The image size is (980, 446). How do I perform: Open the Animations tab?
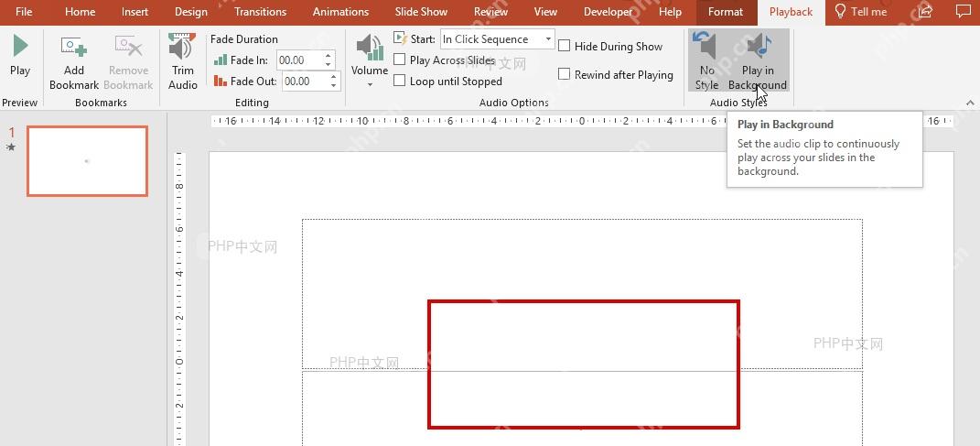[x=340, y=12]
